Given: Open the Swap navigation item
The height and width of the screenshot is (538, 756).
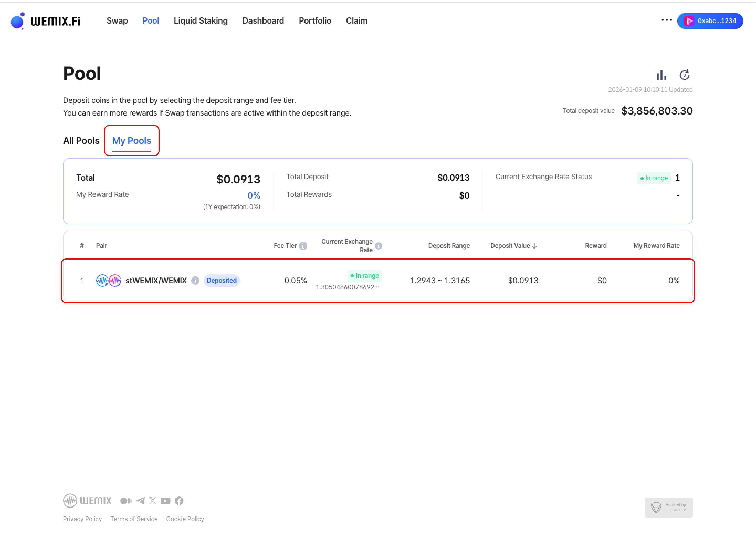Looking at the screenshot, I should pos(117,21).
